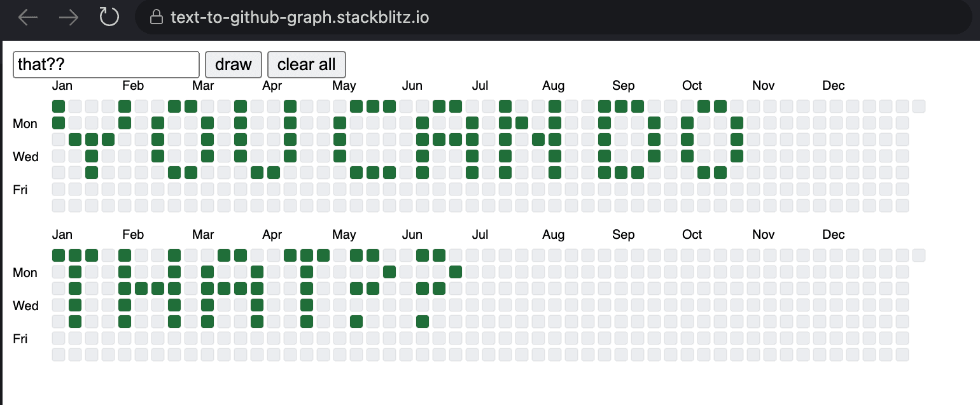The height and width of the screenshot is (405, 980).
Task: Select the bottom-right cell of the upper graph
Action: [902, 206]
